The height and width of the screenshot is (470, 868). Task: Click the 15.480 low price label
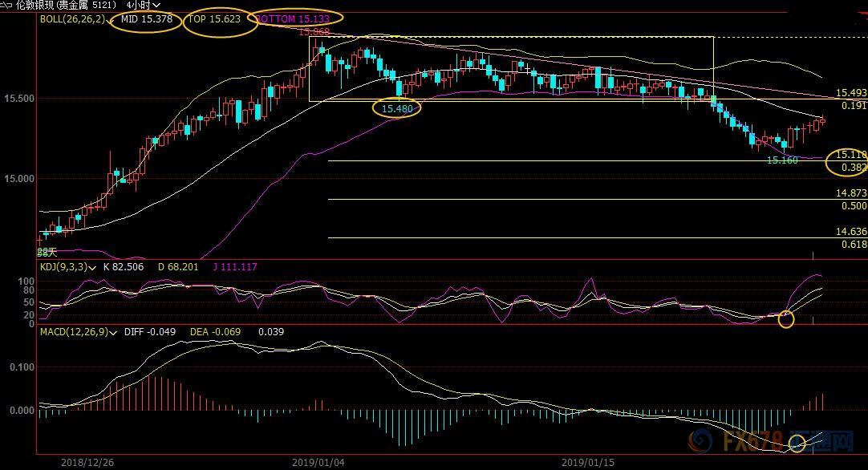pos(396,108)
